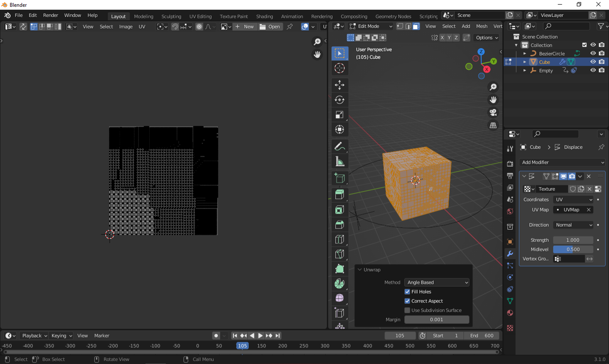
Task: Select the Transform tool
Action: 339,130
